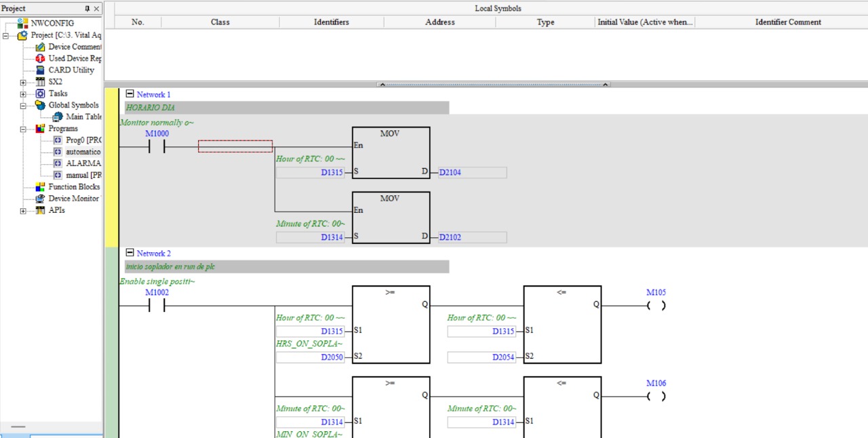Click the Programs folder icon
The image size is (868, 438).
[x=40, y=128]
